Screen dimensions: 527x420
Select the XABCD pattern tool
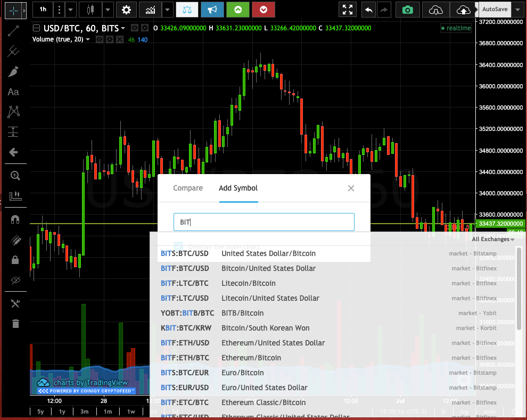pyautogui.click(x=13, y=112)
